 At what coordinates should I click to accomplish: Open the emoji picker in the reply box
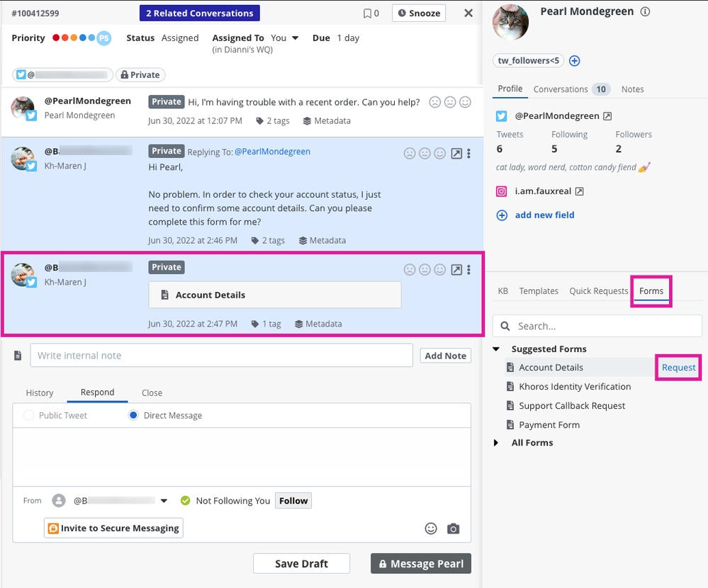[431, 528]
